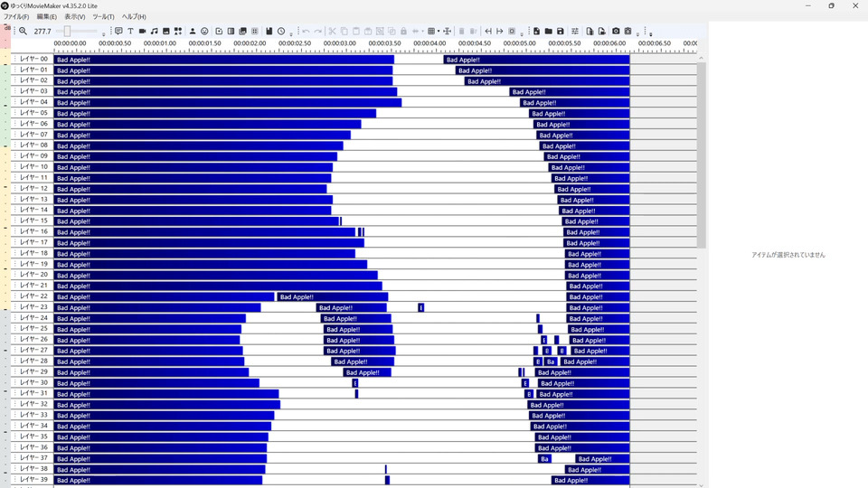Select middle Bad Apple!! clip on layer 27
The width and height of the screenshot is (868, 488).
[x=359, y=351]
